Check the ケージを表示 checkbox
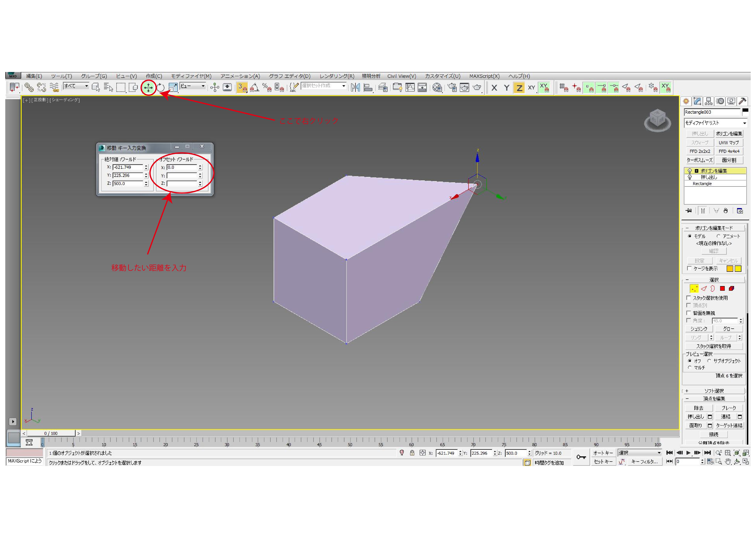 pyautogui.click(x=689, y=268)
